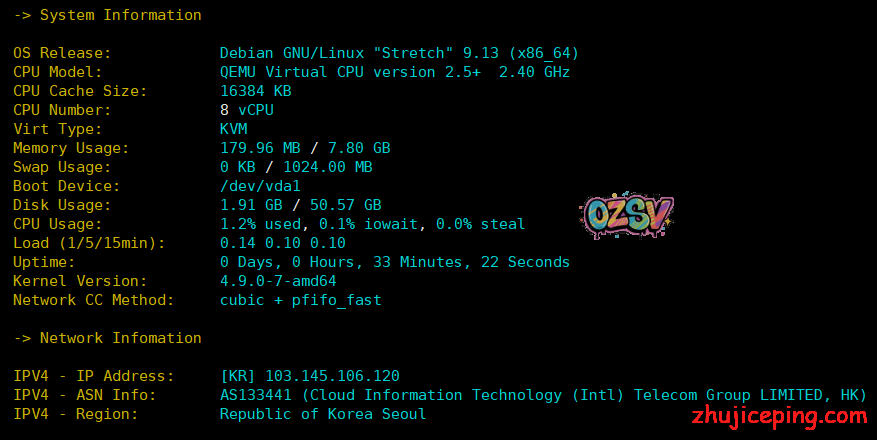Click the 179.96 MB memory usage value
This screenshot has height=440, width=877.
259,148
